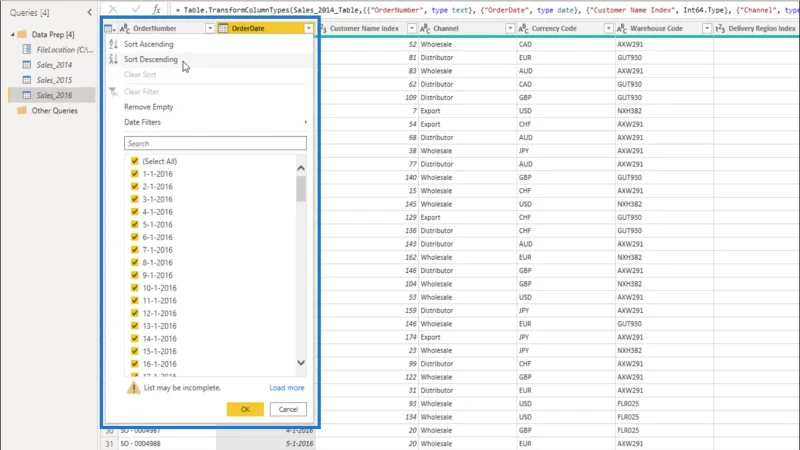Open the Date Filters menu entry
This screenshot has width=800, height=450.
[x=142, y=122]
